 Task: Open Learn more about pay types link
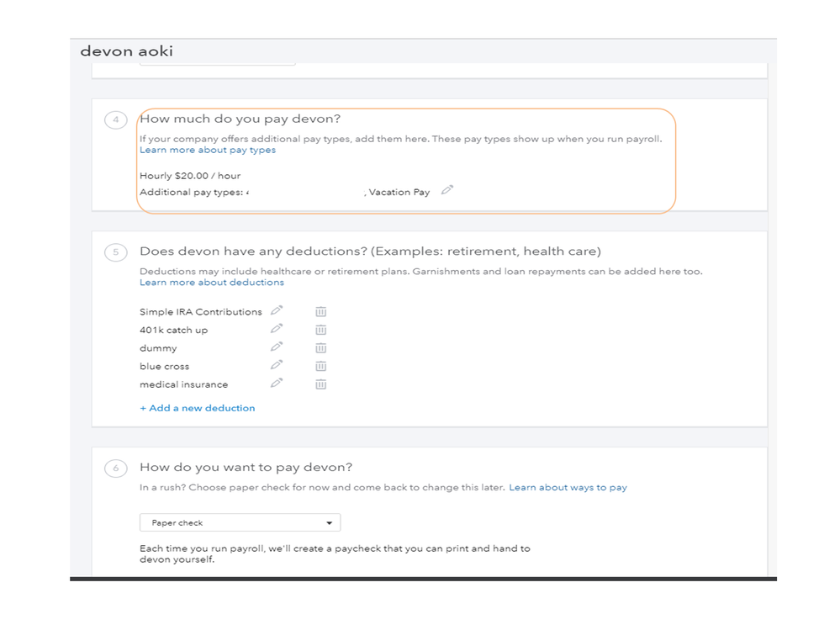point(207,150)
